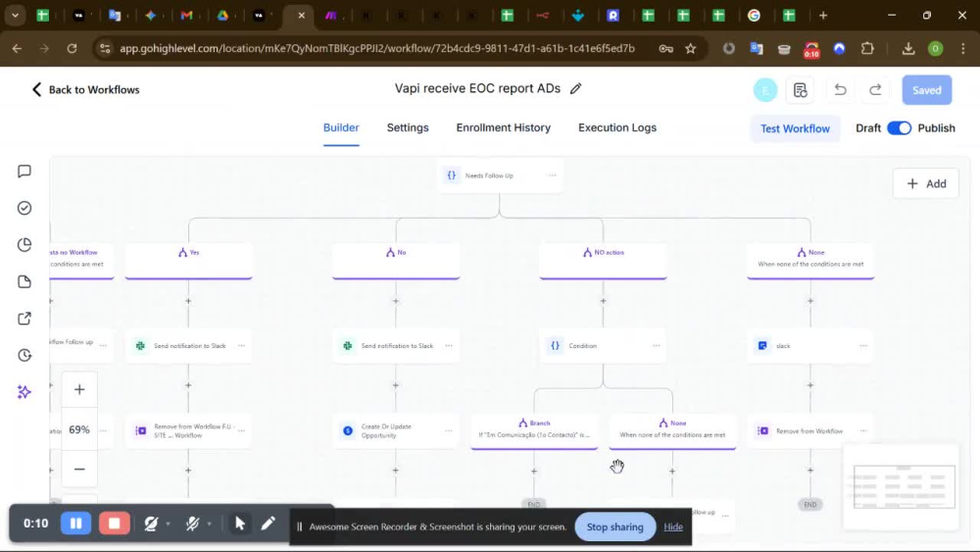Open the Condition node under NO action
This screenshot has height=552, width=980.
click(x=603, y=346)
